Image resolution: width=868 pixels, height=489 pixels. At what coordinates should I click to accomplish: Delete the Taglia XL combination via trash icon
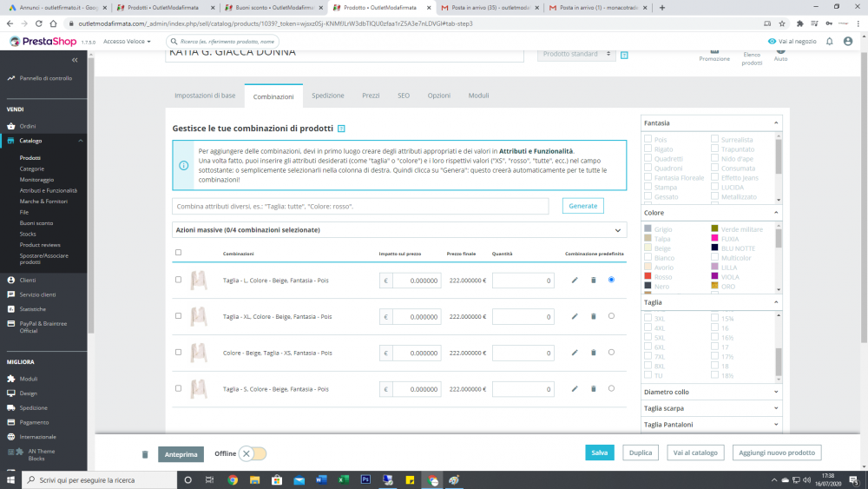tap(594, 316)
